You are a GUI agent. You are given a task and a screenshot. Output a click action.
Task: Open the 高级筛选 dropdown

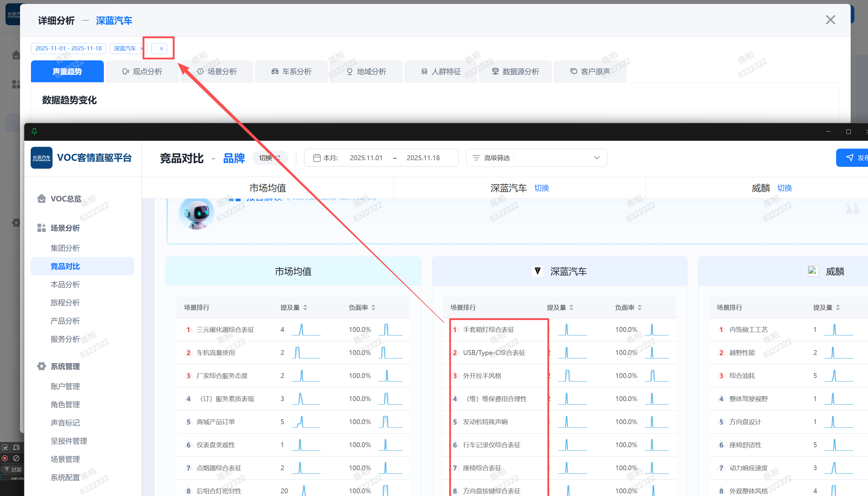pos(596,158)
